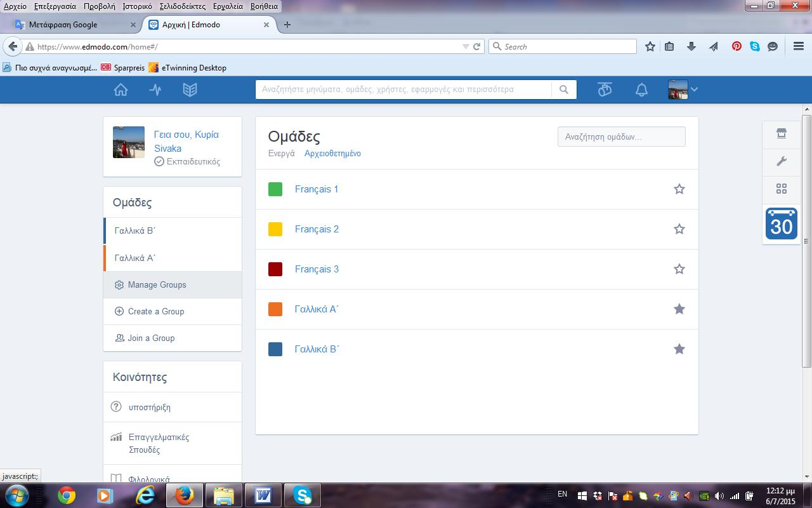Go to Edmodo home icon
Viewport: 812px width, 508px height.
click(121, 90)
